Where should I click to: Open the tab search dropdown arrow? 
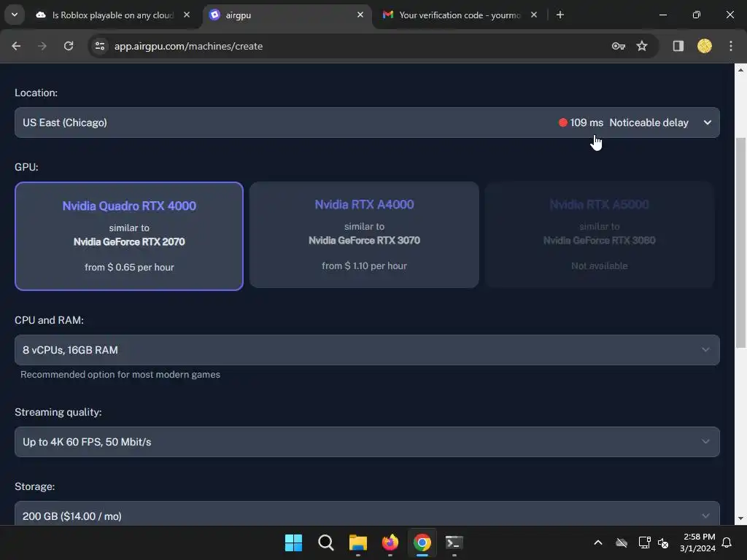[x=15, y=15]
